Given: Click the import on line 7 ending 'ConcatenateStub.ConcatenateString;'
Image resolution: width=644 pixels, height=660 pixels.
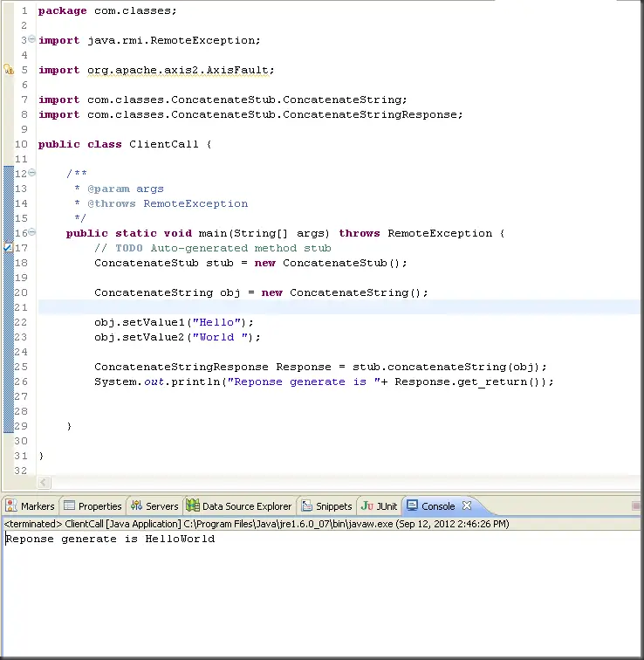Looking at the screenshot, I should [223, 100].
